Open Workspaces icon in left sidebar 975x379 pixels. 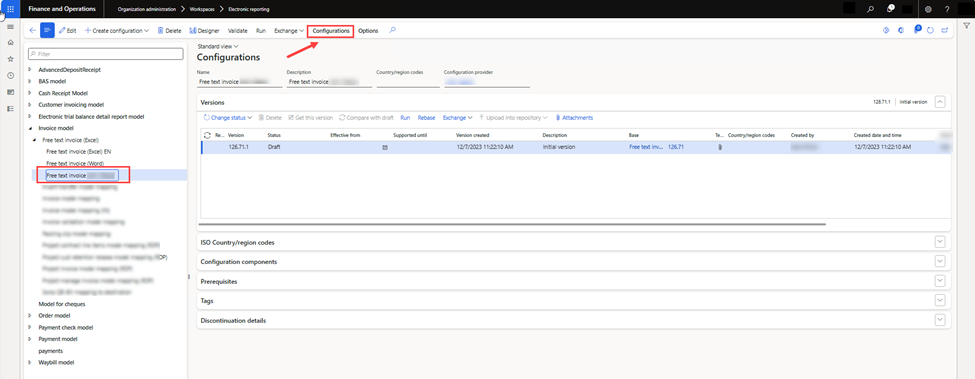(x=10, y=92)
